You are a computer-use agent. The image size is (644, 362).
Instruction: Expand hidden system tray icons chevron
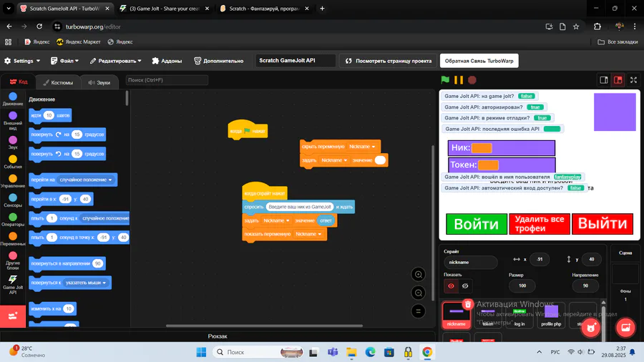click(540, 352)
